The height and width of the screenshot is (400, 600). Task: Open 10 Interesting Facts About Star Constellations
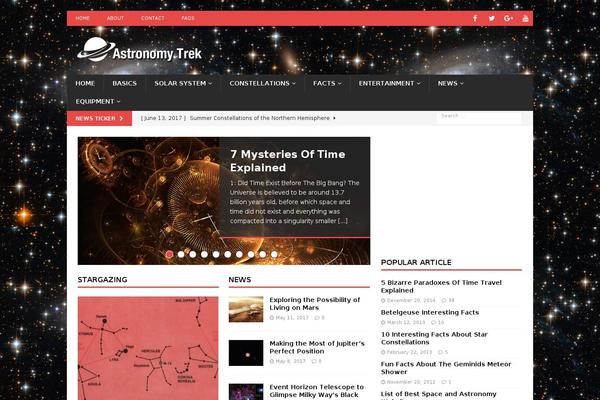(434, 338)
